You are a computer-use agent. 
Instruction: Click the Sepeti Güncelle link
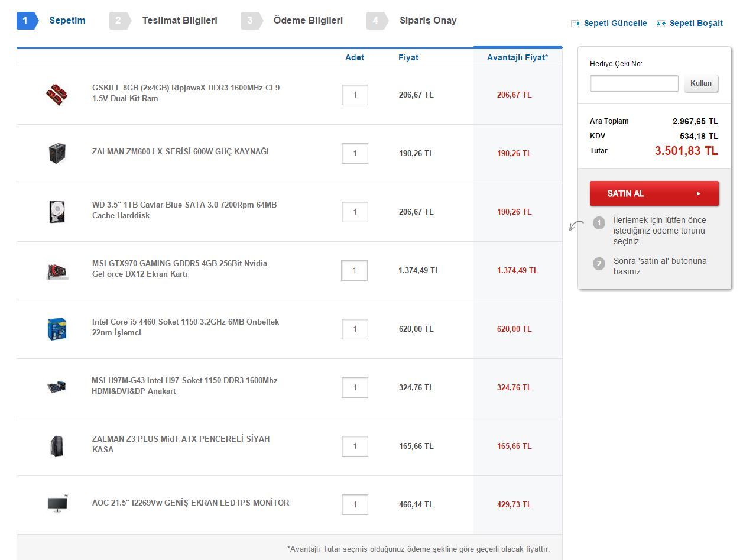coord(615,24)
